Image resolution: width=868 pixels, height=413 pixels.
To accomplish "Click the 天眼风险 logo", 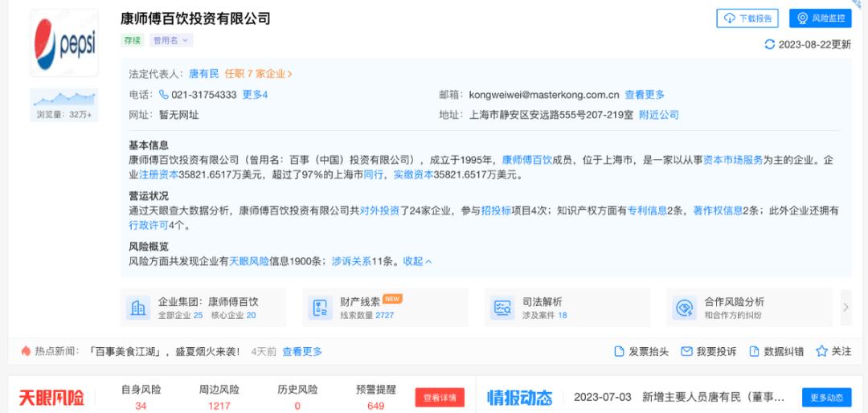I will click(x=51, y=398).
